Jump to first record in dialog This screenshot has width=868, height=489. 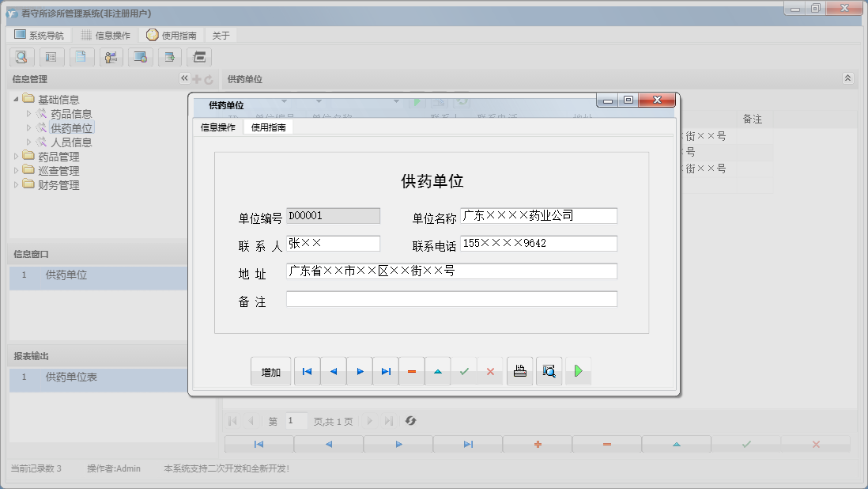[x=307, y=371]
